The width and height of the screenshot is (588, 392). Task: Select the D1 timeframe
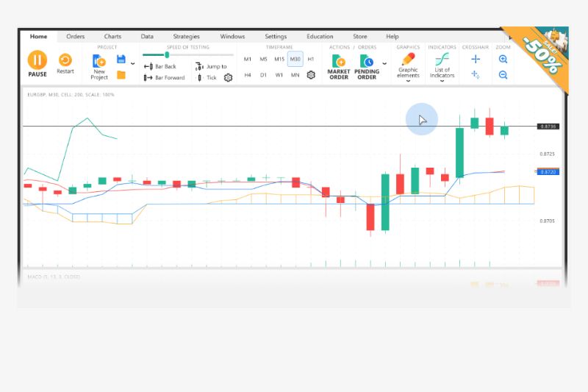[x=263, y=75]
